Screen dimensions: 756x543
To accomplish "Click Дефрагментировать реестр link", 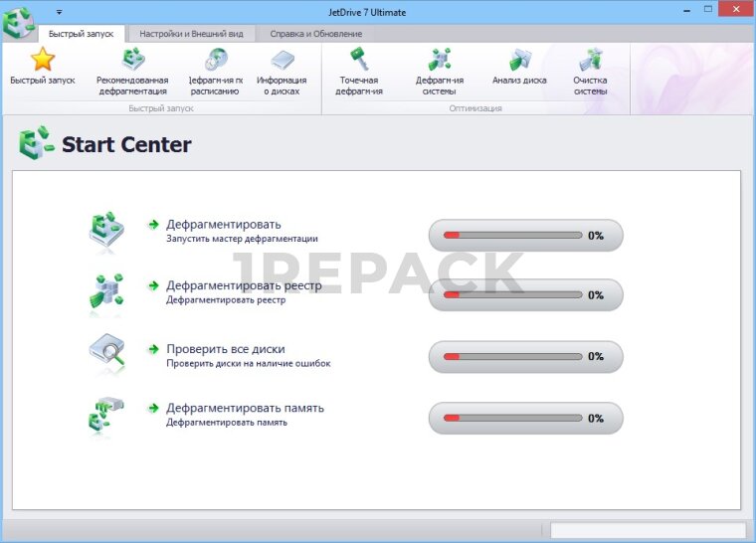I will point(245,285).
